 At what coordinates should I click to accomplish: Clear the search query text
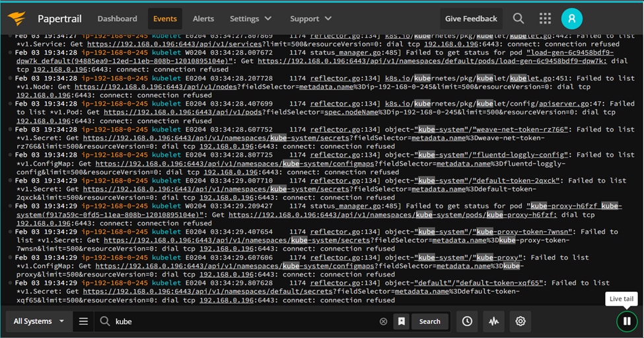[383, 321]
